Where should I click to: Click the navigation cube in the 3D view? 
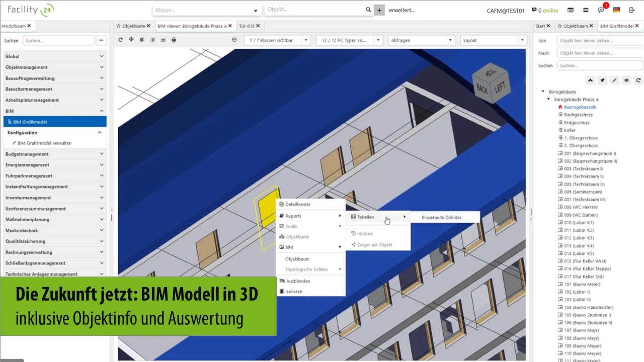pos(491,83)
